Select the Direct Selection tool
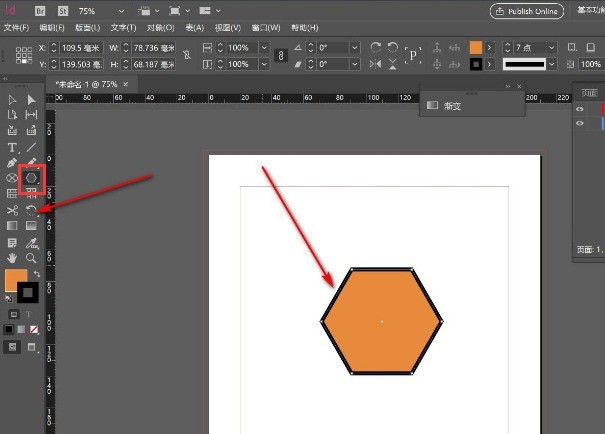Viewport: 605px width, 434px height. coord(31,100)
